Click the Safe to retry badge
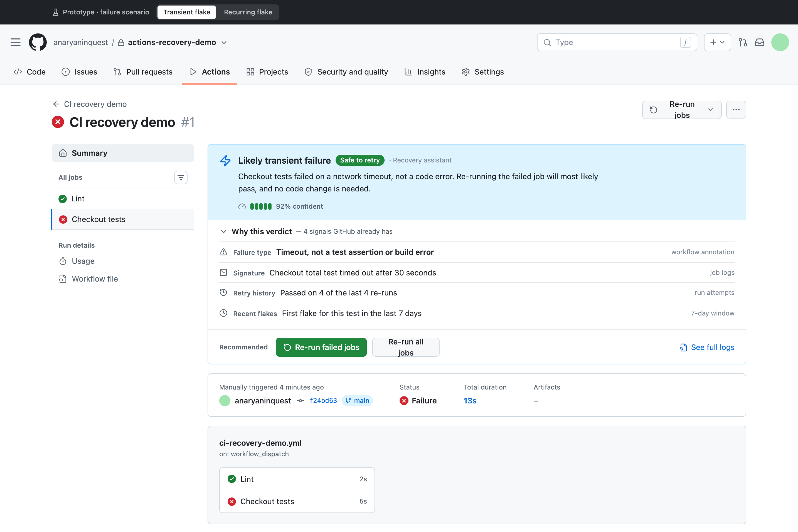 coord(360,160)
